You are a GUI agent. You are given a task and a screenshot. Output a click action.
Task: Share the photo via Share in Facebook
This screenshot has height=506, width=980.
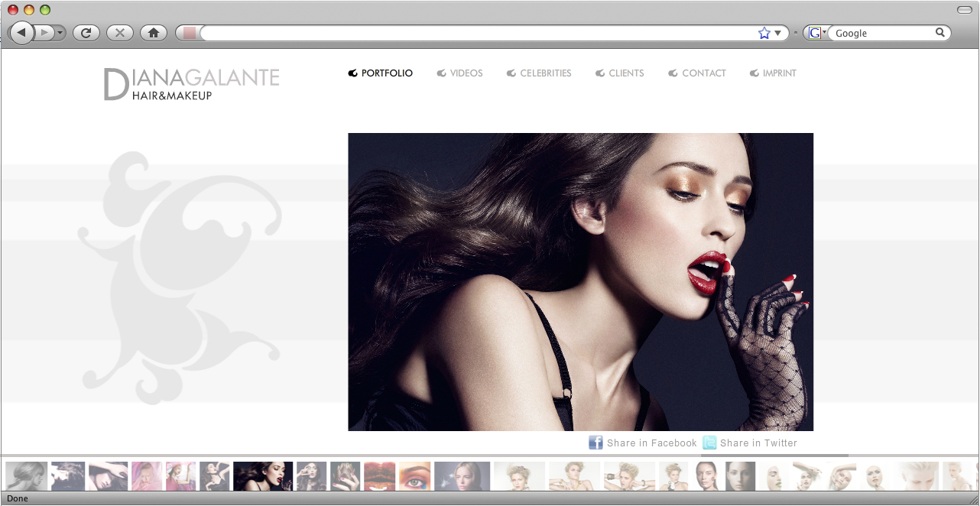tap(643, 443)
